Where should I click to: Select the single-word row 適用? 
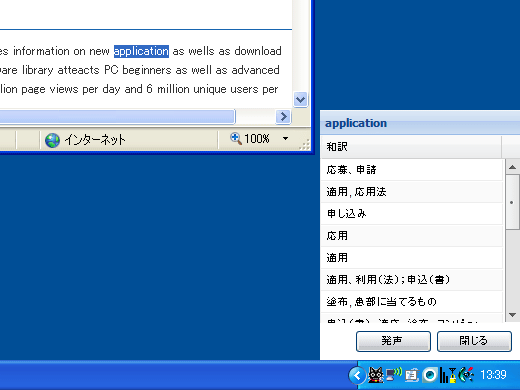[x=412, y=258]
